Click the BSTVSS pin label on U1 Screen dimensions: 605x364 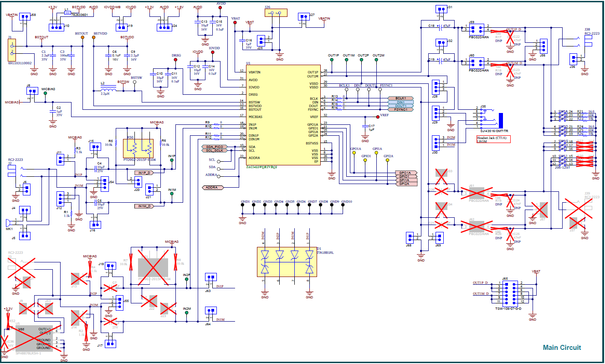click(312, 144)
